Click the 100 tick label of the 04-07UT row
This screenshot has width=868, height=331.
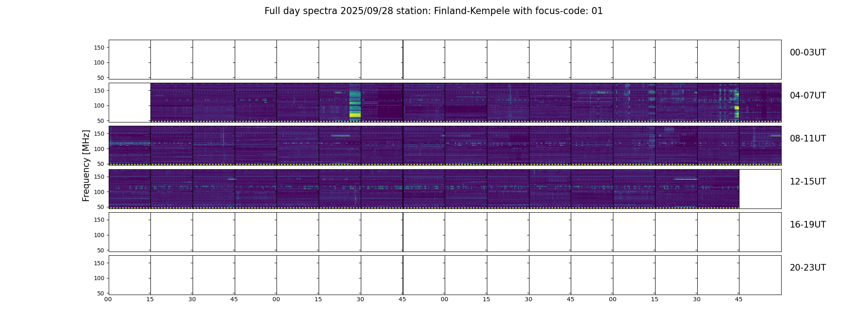click(x=99, y=106)
